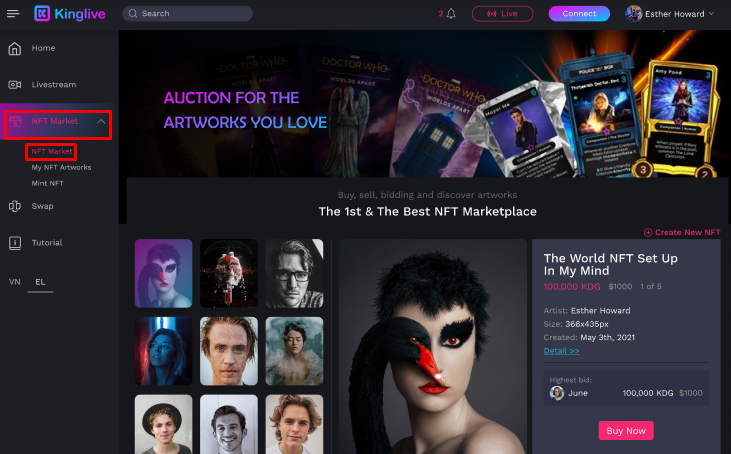Switch language to VN
The image size is (731, 454).
coord(14,282)
